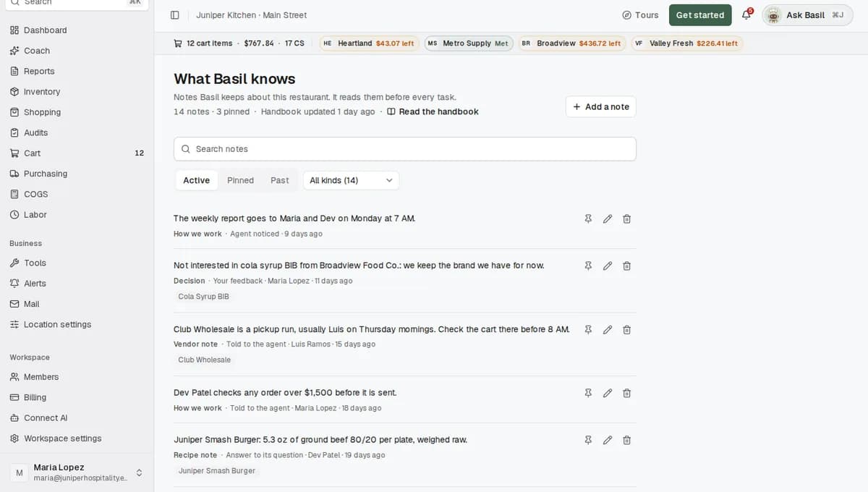Click Juniper Kitchen · Main Street breadcrumb

point(252,15)
